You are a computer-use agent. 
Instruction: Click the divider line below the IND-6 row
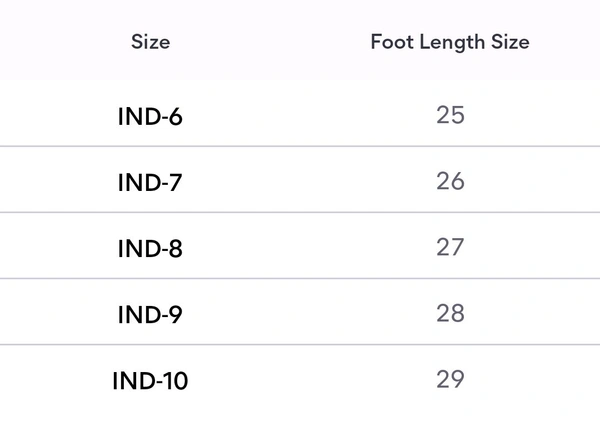tap(300, 147)
